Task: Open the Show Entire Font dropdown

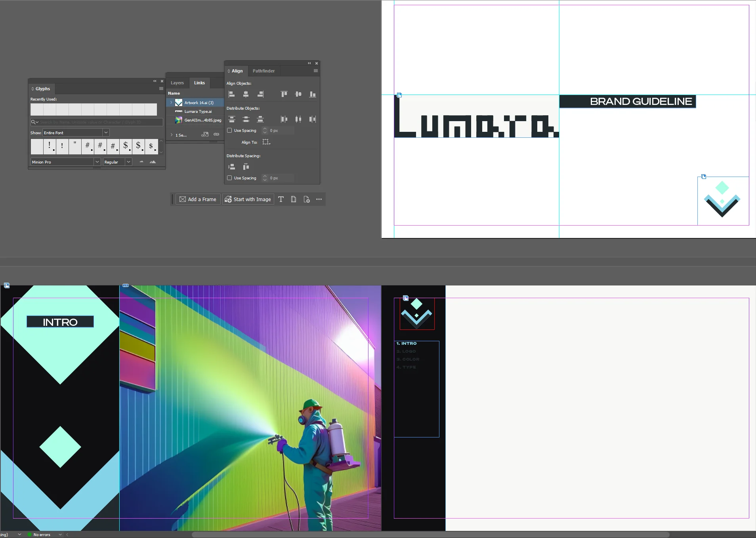Action: (x=106, y=133)
